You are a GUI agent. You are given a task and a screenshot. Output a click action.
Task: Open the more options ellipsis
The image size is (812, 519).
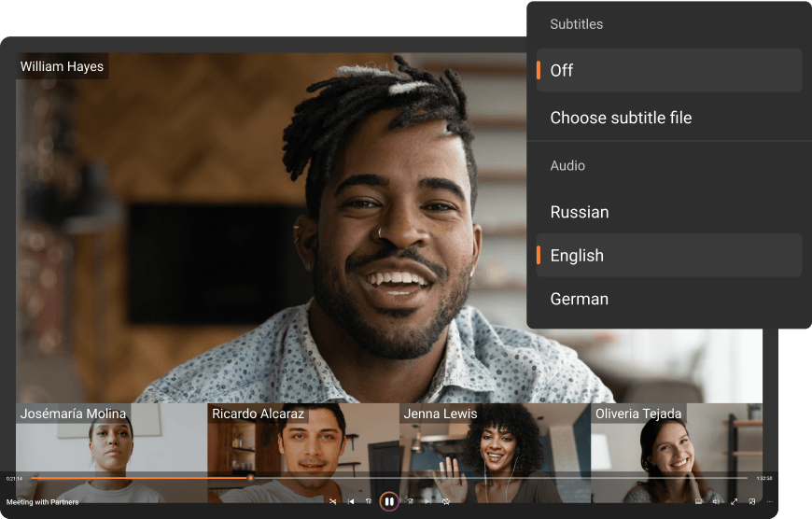(770, 501)
